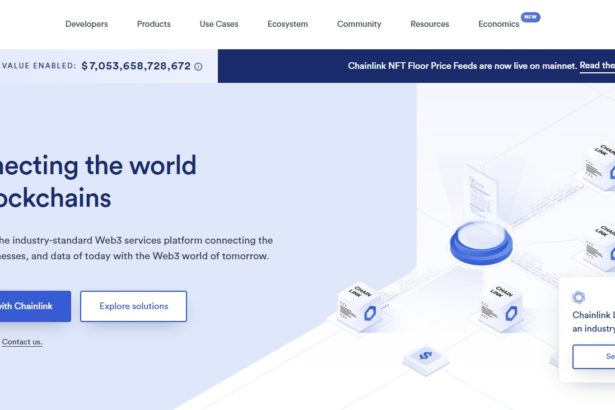615x410 pixels.
Task: Click the outlined button in the Chainlink card
Action: [593, 357]
